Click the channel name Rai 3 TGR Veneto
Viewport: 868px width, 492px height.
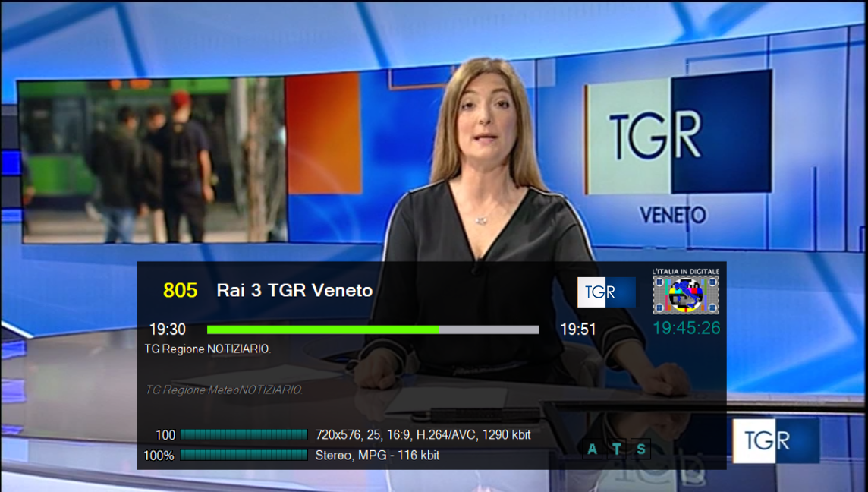(294, 290)
